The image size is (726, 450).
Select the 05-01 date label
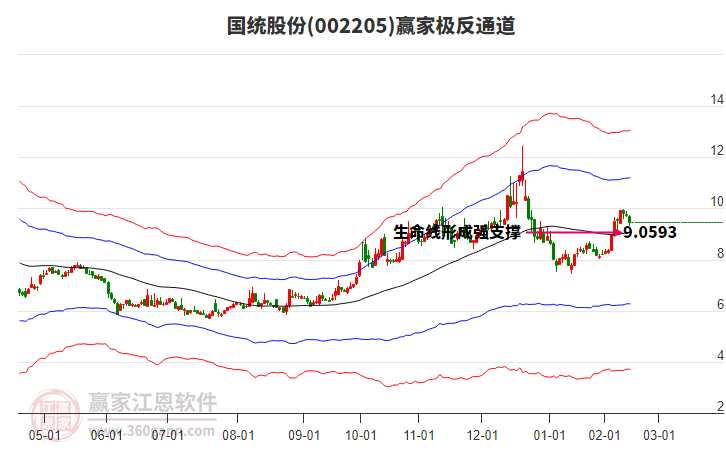click(x=44, y=435)
